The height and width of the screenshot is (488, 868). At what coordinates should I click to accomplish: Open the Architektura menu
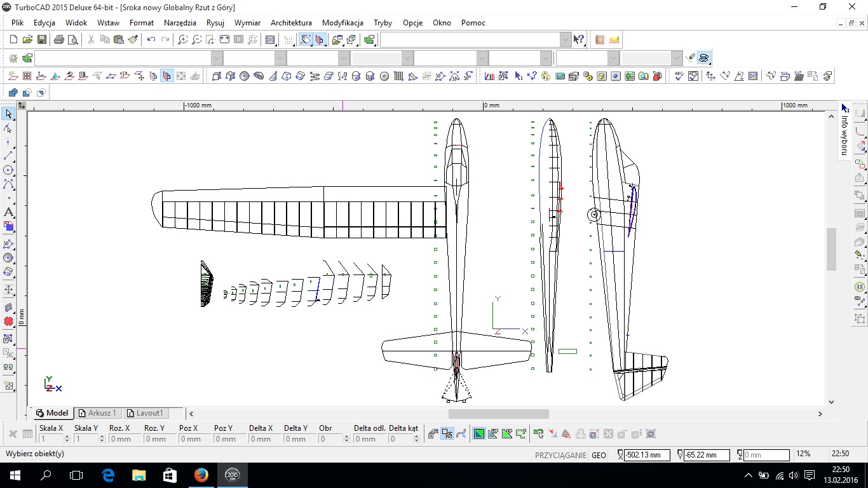291,23
